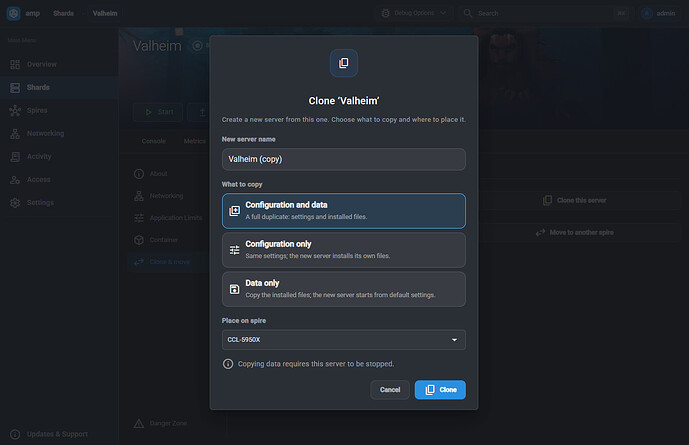Viewport: 689px width, 445px height.
Task: Choose the Configuration only option
Action: (x=344, y=250)
